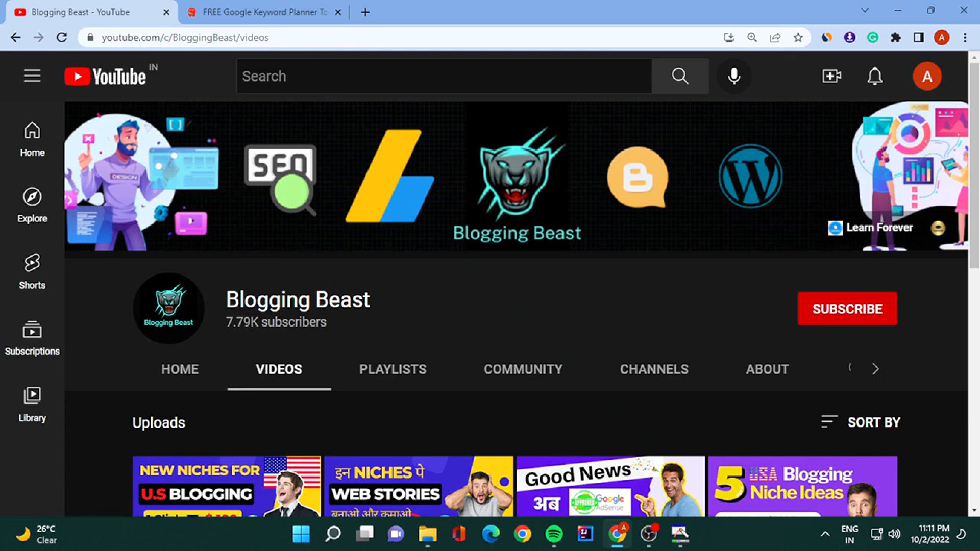Screen dimensions: 980x551
Task: Click the page vertical scrollbar
Action: 974,166
